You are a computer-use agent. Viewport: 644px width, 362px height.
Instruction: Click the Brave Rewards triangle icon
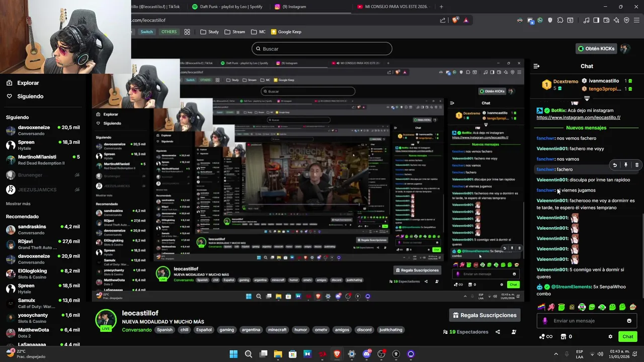466,20
